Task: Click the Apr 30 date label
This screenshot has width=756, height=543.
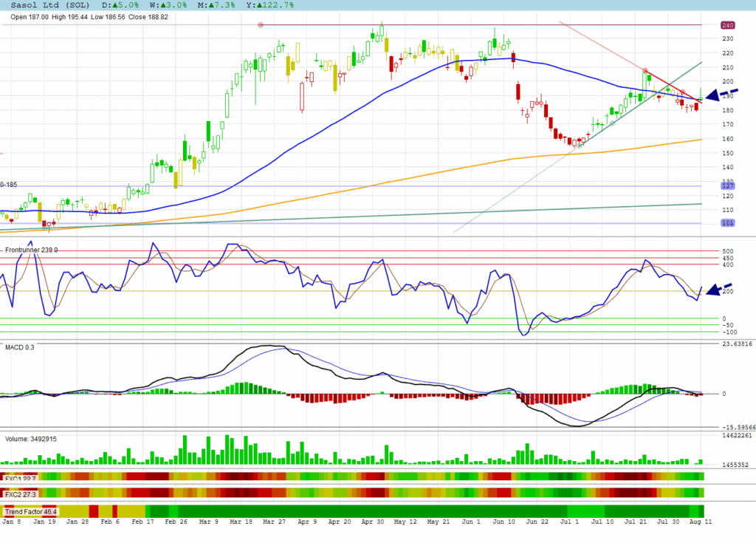Action: [x=373, y=522]
